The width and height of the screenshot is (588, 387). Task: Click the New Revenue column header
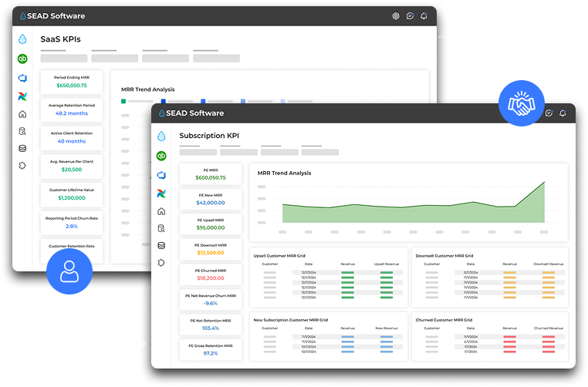[x=387, y=328]
